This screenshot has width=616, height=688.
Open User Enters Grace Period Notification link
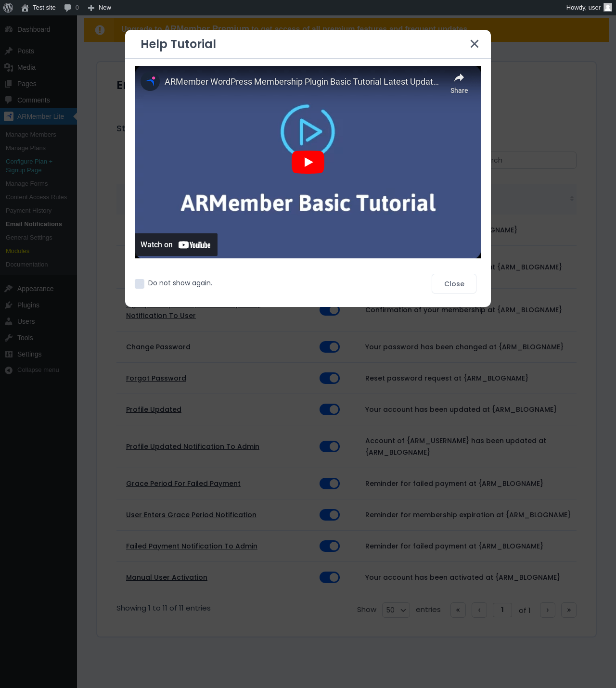pos(191,515)
